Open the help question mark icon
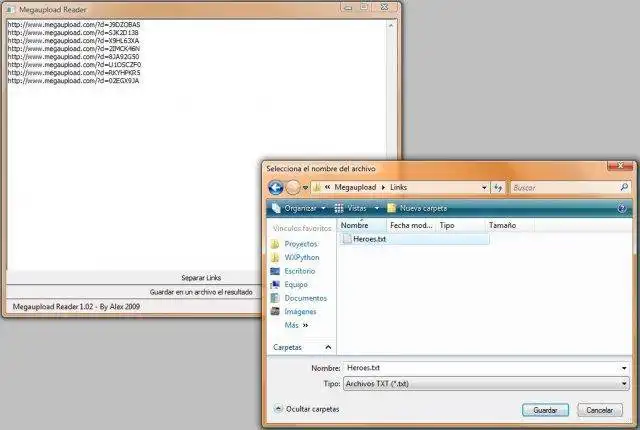Image resolution: width=640 pixels, height=430 pixels. (622, 209)
